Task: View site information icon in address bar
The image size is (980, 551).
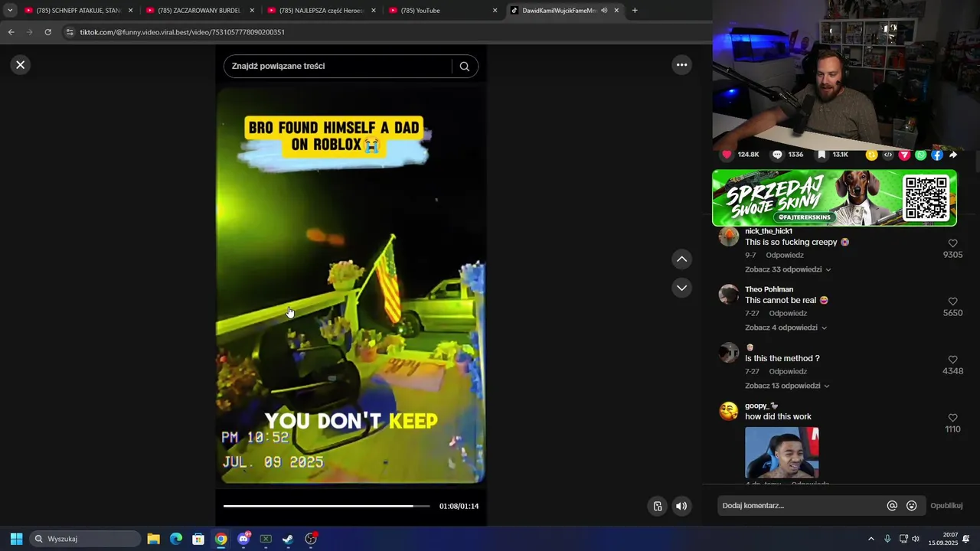Action: [70, 32]
